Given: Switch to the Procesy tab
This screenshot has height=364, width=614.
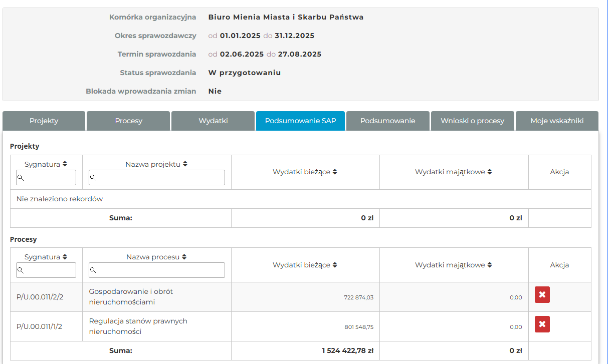Looking at the screenshot, I should (x=128, y=121).
